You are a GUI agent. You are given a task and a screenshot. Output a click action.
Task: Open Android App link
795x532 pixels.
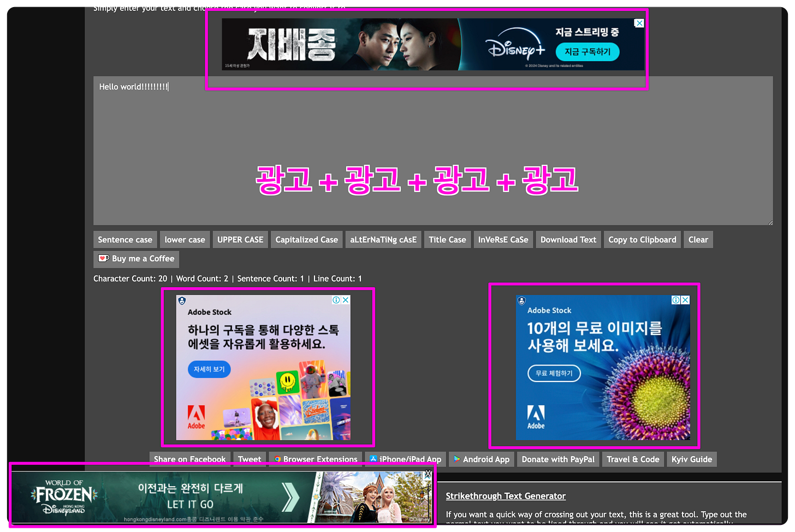click(482, 459)
